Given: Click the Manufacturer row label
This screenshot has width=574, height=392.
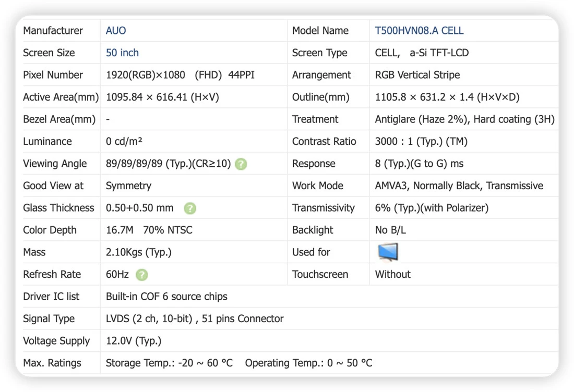Looking at the screenshot, I should (53, 30).
